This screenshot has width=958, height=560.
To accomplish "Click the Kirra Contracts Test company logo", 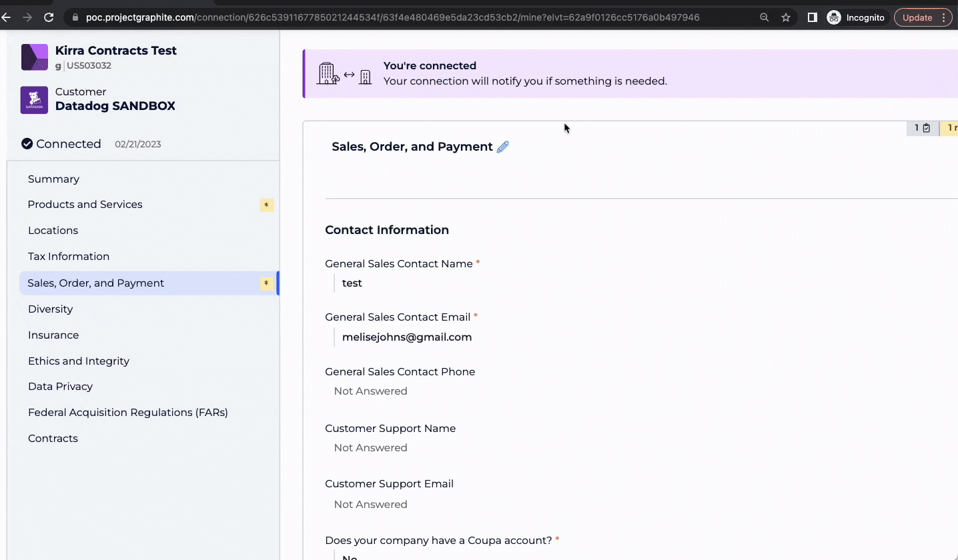I will pyautogui.click(x=35, y=57).
